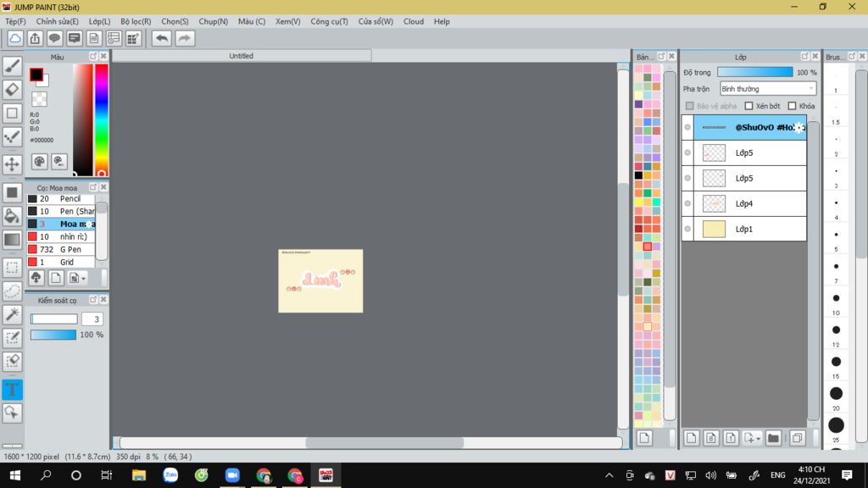Redo the last undone action
868x488 pixels.
[185, 38]
